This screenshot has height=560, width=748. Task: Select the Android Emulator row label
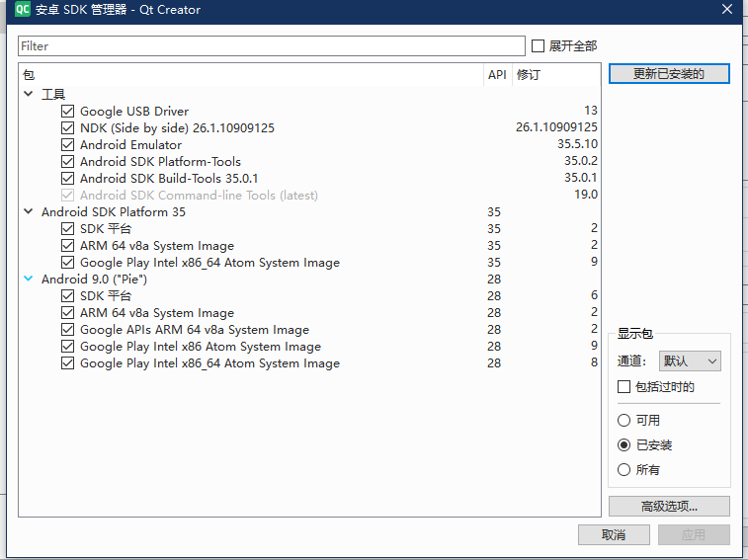130,144
